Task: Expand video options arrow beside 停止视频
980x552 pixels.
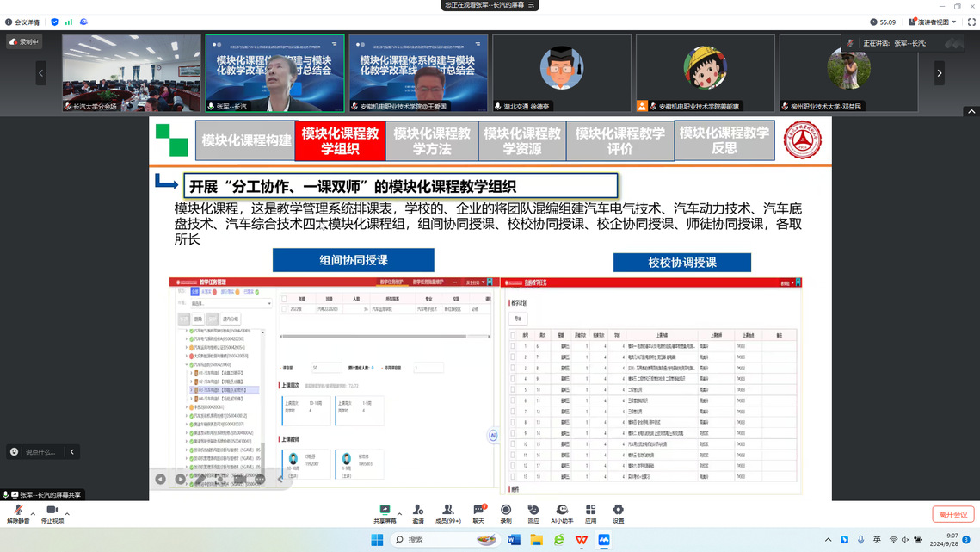Action: (x=67, y=513)
